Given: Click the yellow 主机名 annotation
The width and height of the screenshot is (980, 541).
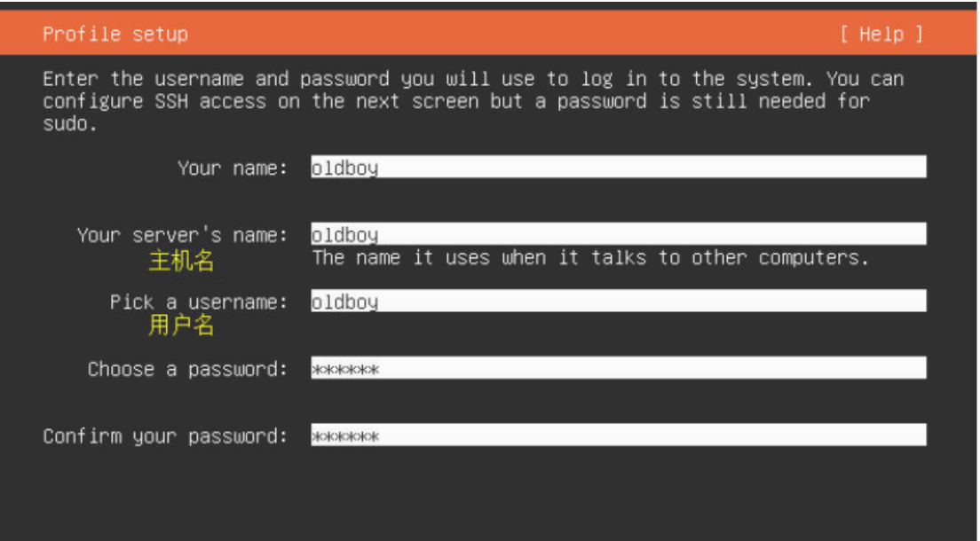Looking at the screenshot, I should tap(181, 261).
